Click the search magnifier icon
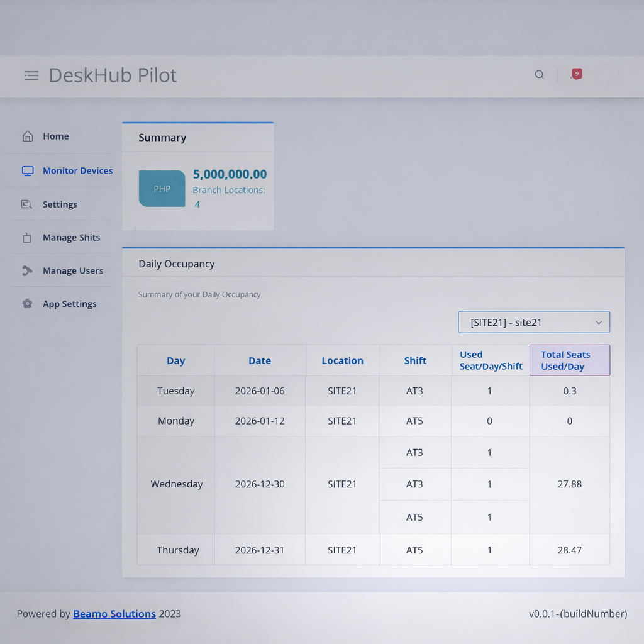Viewport: 644px width, 644px height. (x=539, y=75)
